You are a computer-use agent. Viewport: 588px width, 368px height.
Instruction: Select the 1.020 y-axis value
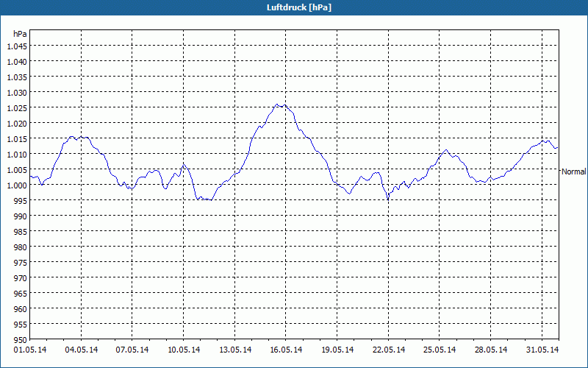[17, 124]
